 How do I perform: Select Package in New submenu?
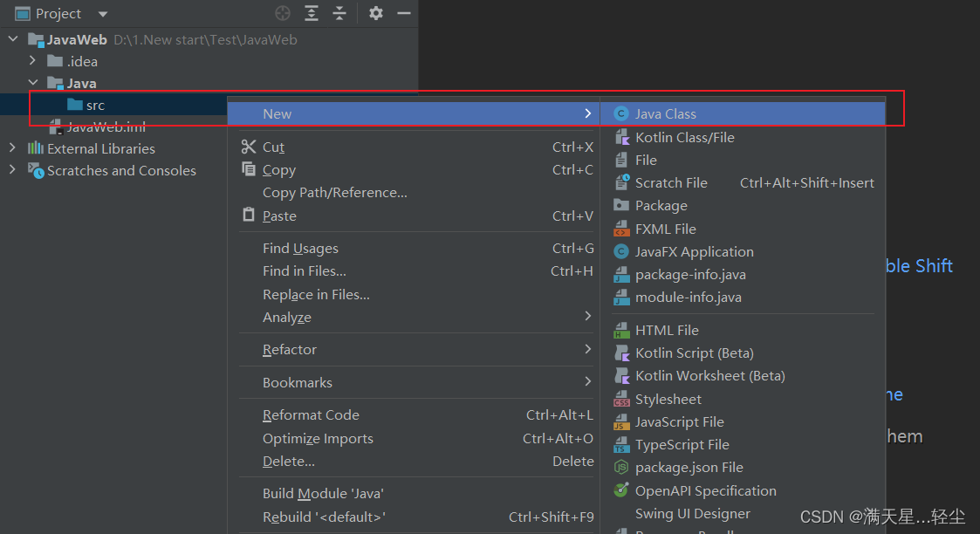pos(743,205)
